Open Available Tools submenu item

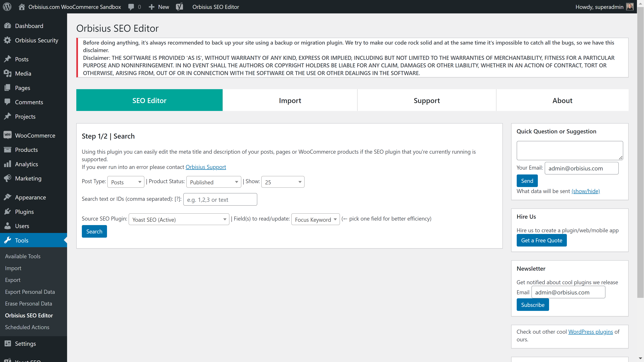pos(23,256)
